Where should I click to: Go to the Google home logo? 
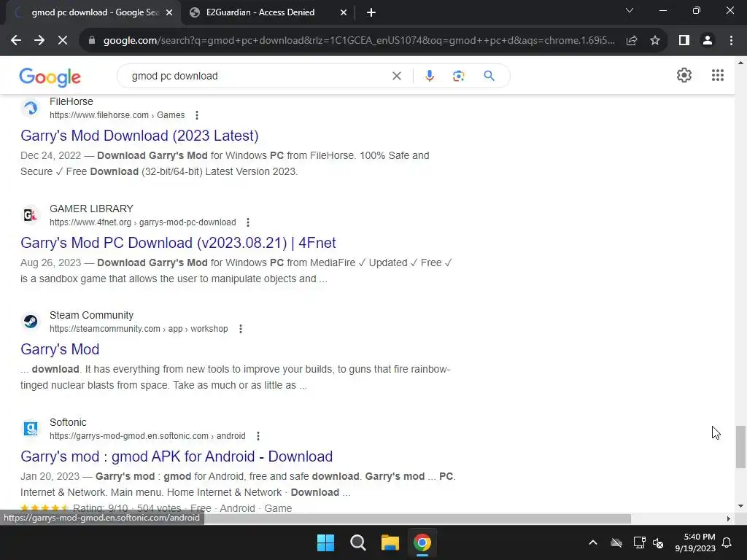coord(50,77)
